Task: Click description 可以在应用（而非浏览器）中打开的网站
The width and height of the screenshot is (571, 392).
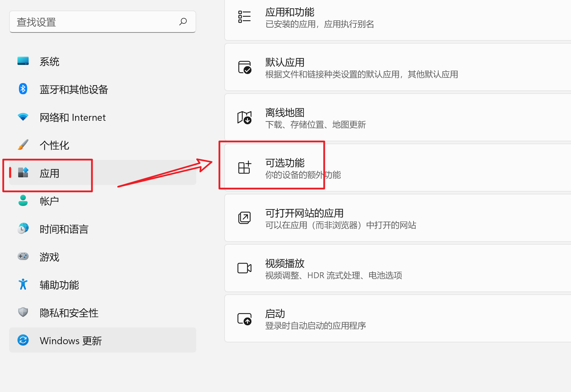Action: coord(341,225)
